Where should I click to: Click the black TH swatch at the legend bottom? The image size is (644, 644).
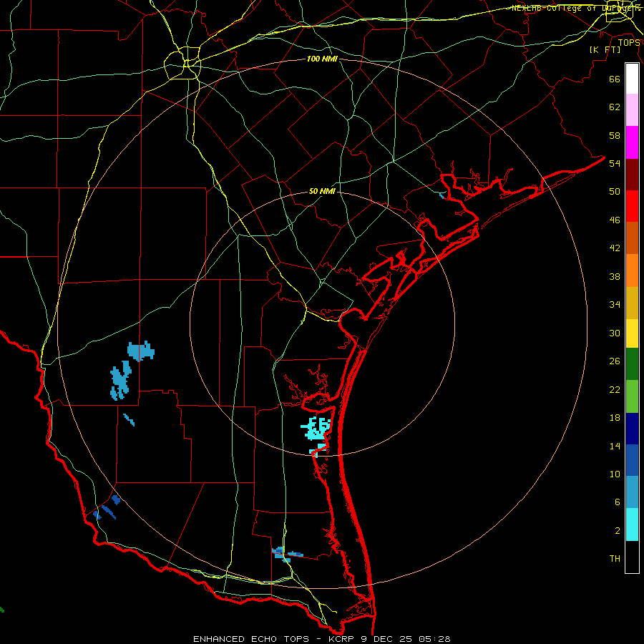(x=632, y=557)
